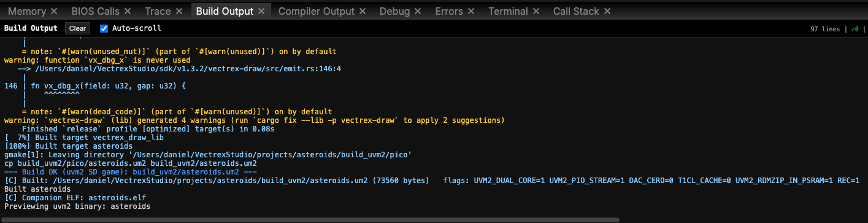Viewport: 868px width, 223px height.
Task: Clear the build output log
Action: [x=77, y=28]
